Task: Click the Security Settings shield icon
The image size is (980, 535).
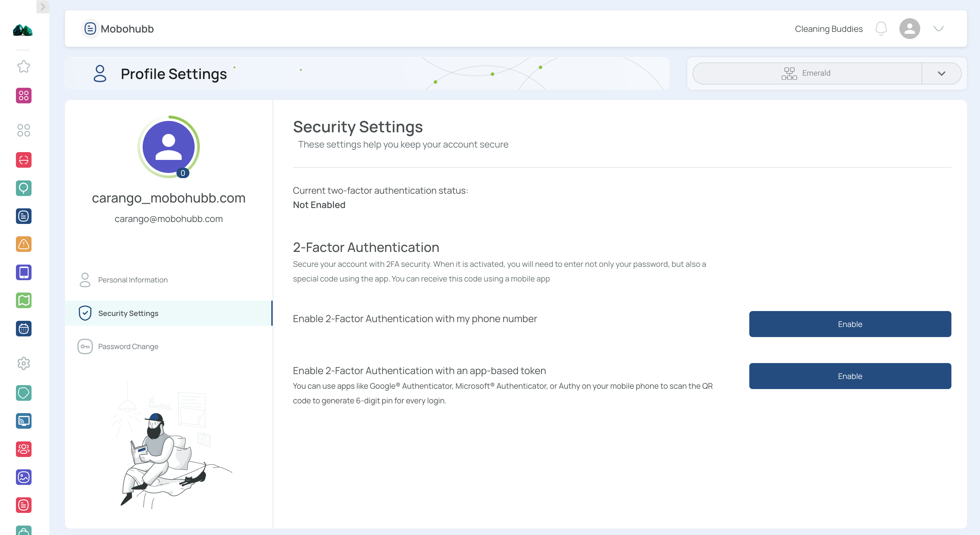Action: (x=85, y=313)
